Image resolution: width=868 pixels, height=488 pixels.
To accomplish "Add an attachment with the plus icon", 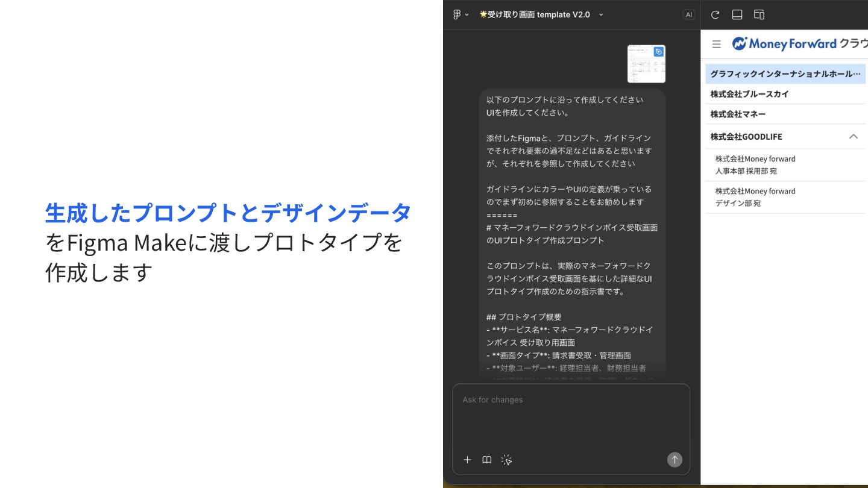I will click(467, 460).
